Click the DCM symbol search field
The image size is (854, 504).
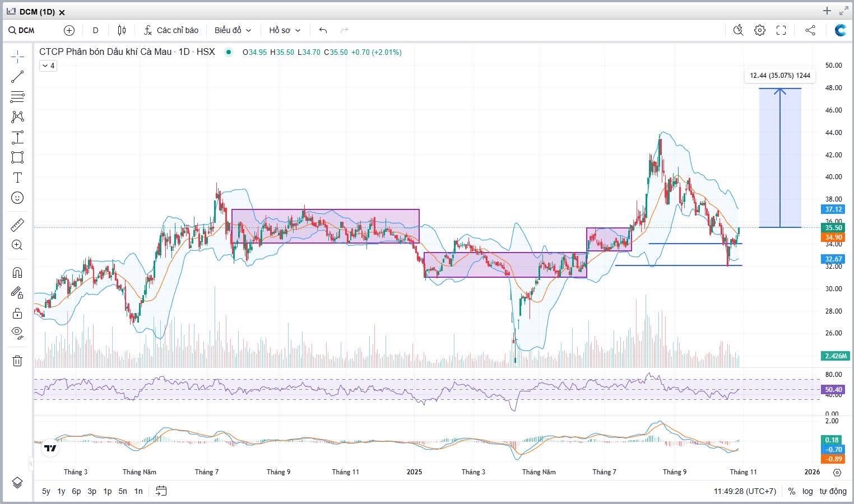pos(26,30)
